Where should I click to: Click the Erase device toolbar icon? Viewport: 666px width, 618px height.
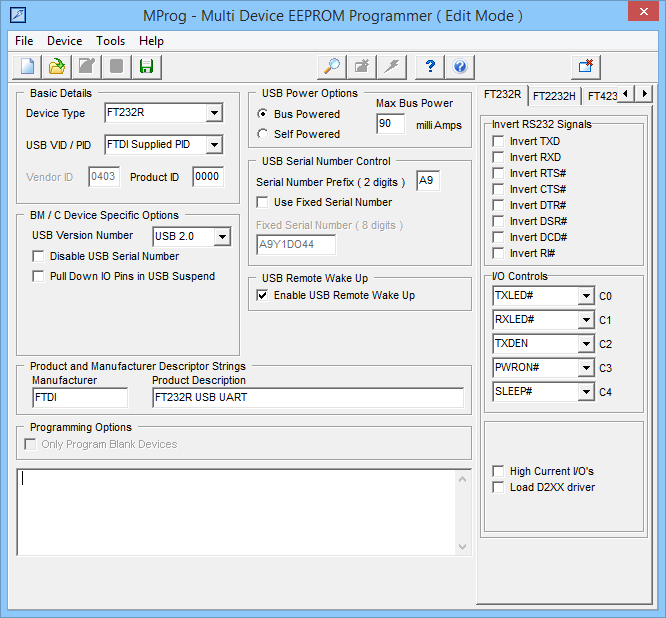tap(362, 67)
